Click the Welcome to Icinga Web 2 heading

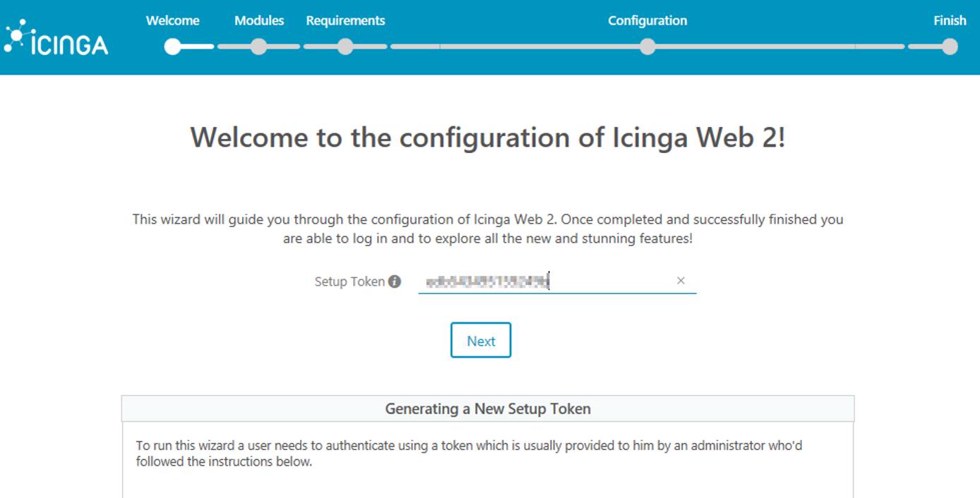[x=490, y=138]
